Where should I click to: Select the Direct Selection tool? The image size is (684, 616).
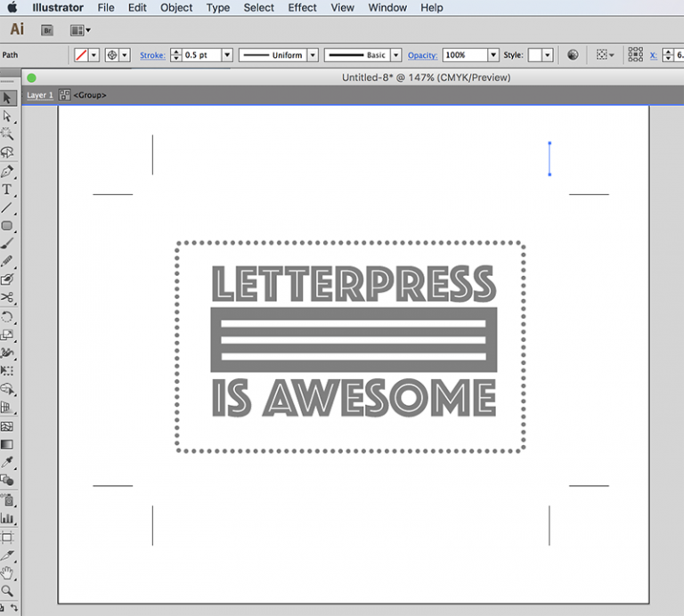click(7, 116)
